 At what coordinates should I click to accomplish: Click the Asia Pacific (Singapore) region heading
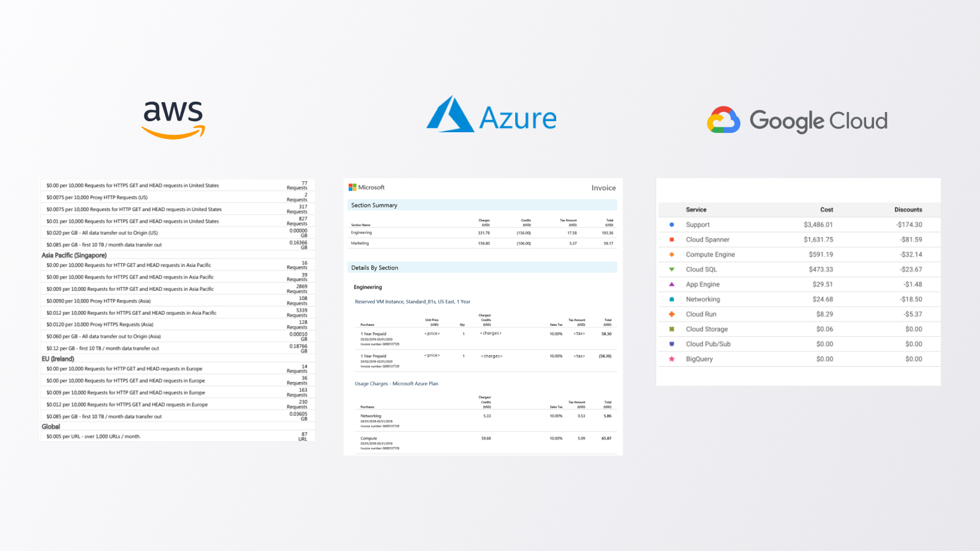pos(74,255)
